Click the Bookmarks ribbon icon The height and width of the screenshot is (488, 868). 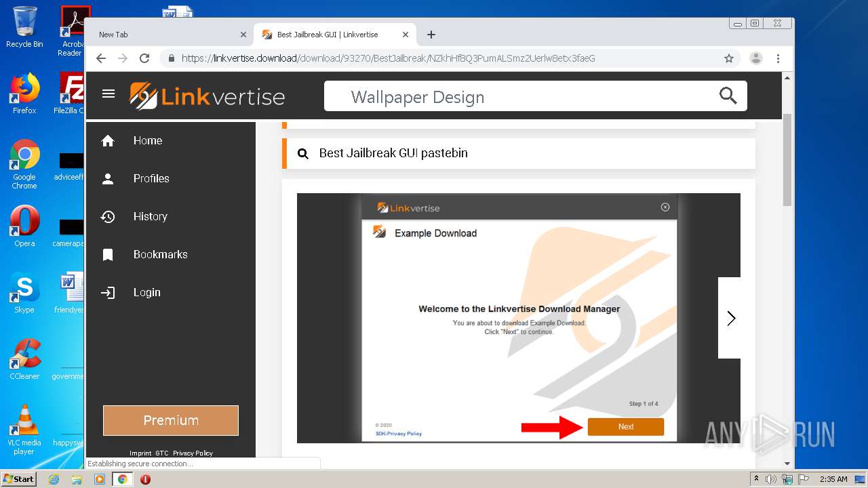point(108,255)
